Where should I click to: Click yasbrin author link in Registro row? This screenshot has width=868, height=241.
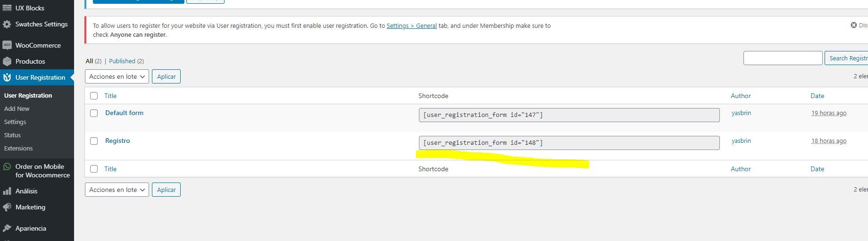741,141
